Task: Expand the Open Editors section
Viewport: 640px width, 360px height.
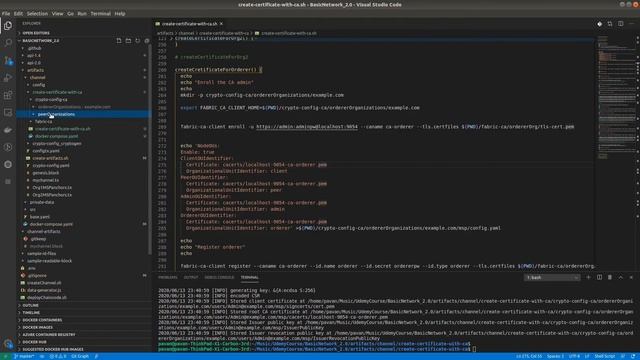Action: (x=36, y=33)
